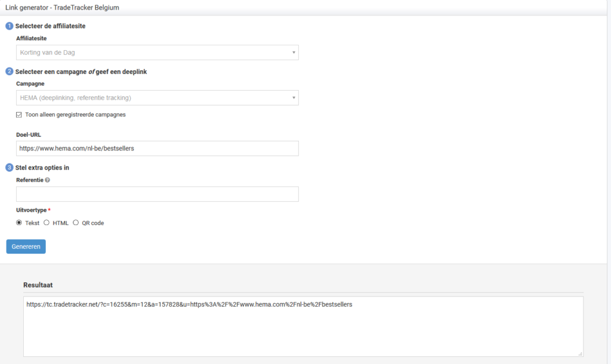Uncheck Toon alleen geregistreerde campagnes
Screen dimensions: 611x364
pos(19,115)
